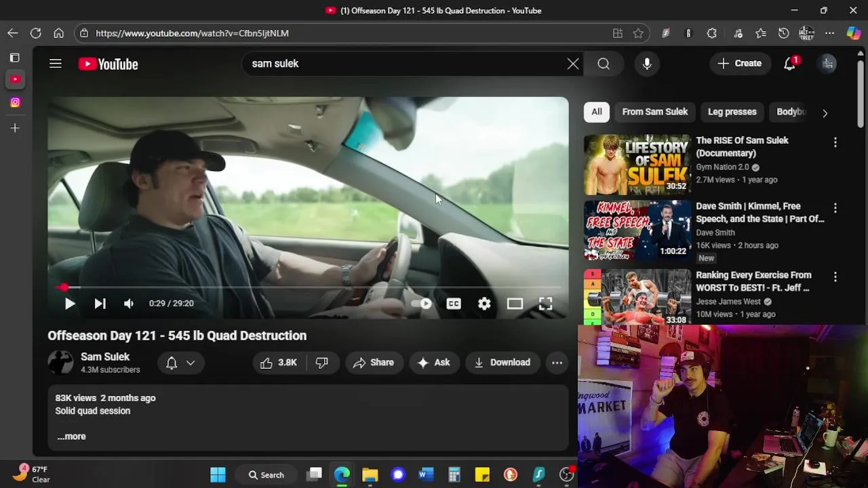Enter fullscreen mode

click(x=545, y=304)
